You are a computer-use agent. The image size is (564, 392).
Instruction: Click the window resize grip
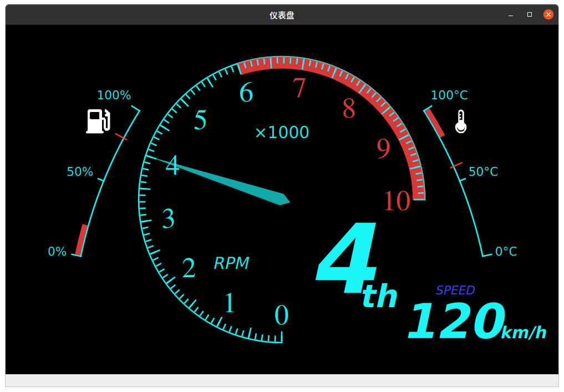[555, 383]
